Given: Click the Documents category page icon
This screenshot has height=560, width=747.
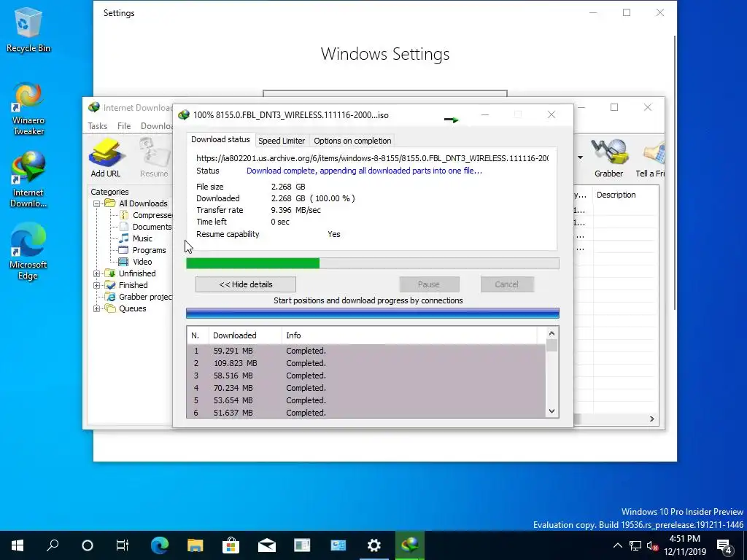Looking at the screenshot, I should coord(124,227).
